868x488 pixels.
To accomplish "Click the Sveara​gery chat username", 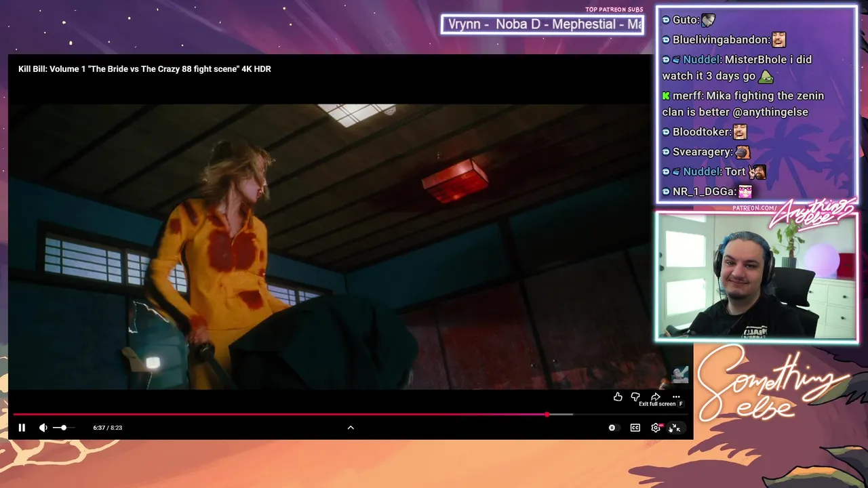I will (x=703, y=152).
